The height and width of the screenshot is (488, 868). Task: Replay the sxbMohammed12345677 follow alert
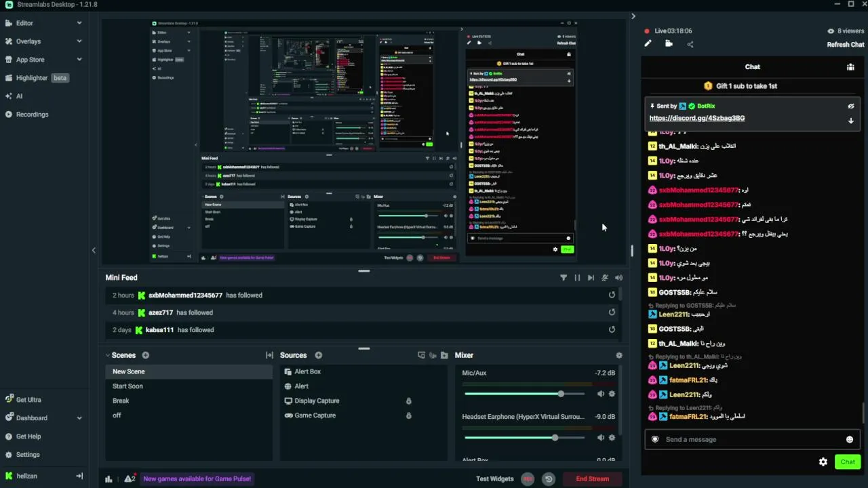tap(612, 295)
